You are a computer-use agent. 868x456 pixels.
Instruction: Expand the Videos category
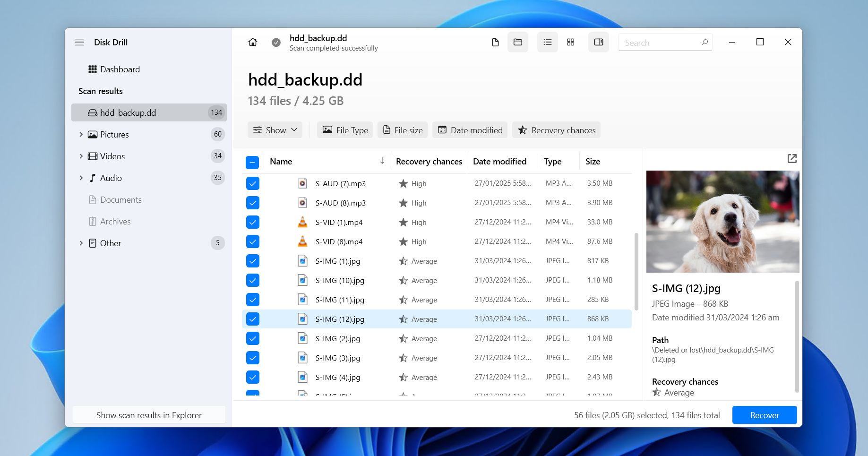pyautogui.click(x=81, y=156)
